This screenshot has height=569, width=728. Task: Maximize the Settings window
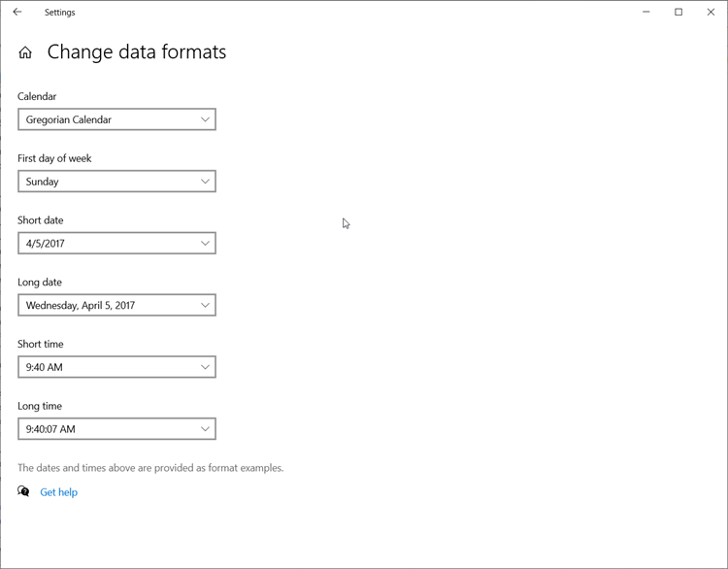click(x=678, y=12)
